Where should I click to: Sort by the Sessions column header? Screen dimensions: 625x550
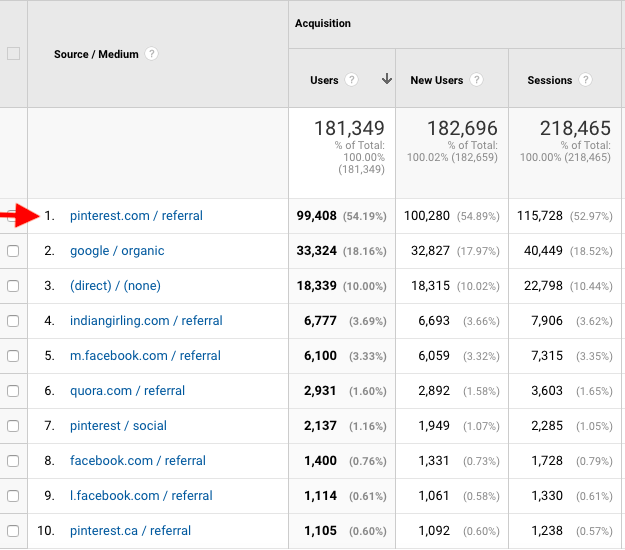coord(550,80)
